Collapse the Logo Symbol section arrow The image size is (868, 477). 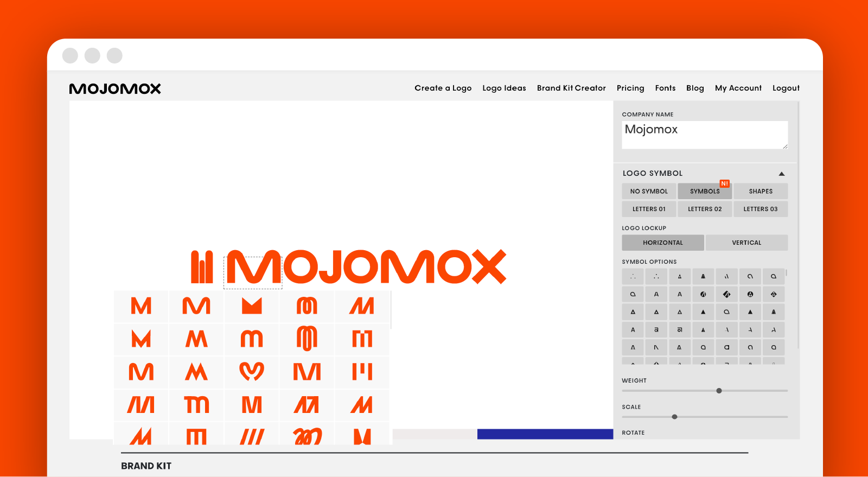pyautogui.click(x=782, y=174)
